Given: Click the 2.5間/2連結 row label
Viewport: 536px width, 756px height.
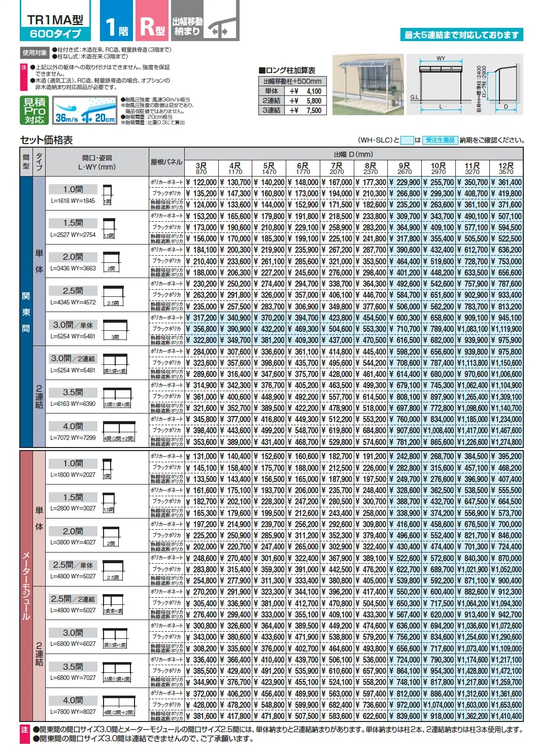Looking at the screenshot, I should tap(73, 599).
